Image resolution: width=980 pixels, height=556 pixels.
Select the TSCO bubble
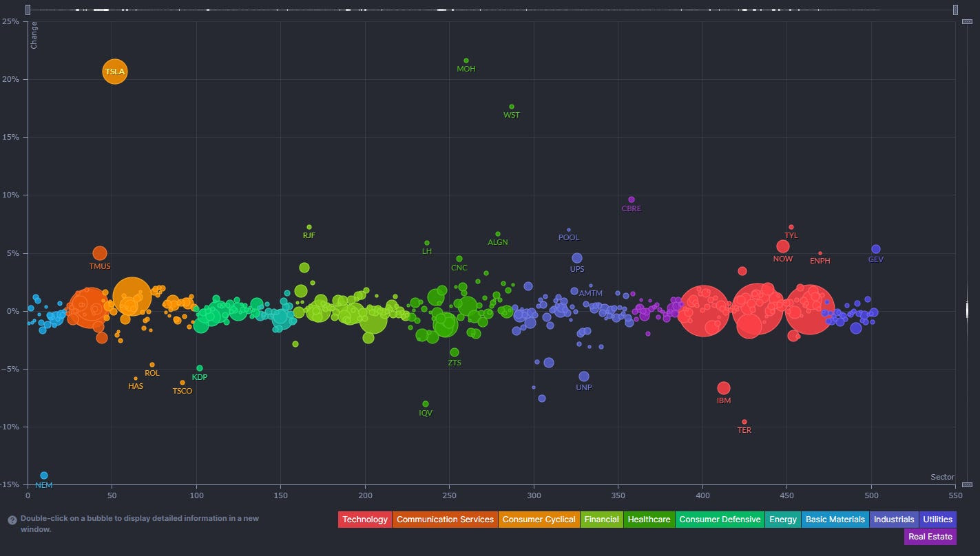[x=183, y=383]
